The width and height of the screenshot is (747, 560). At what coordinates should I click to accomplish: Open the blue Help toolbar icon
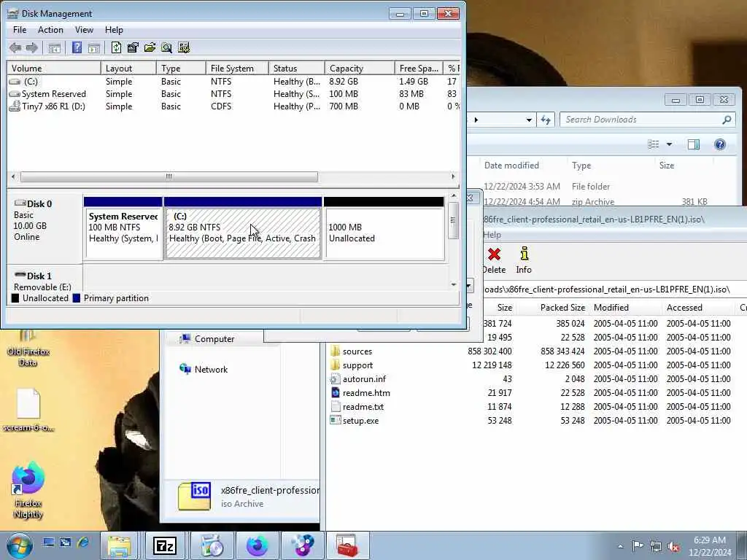coord(77,47)
